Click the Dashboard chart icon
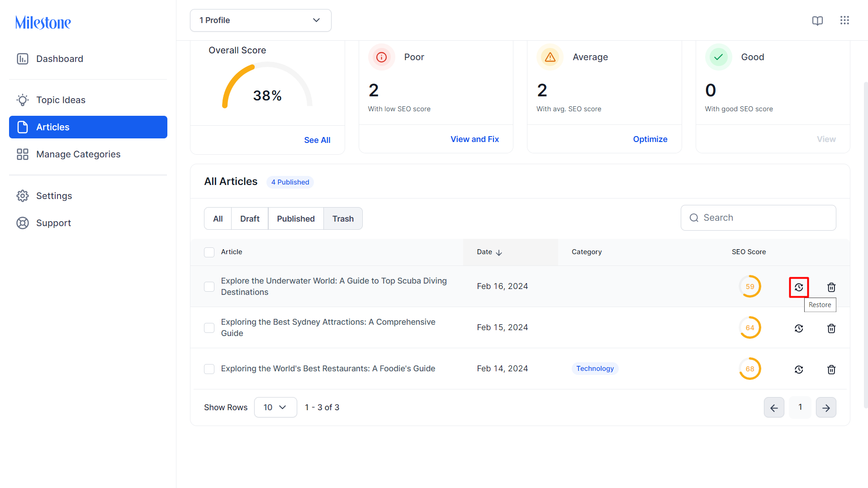Image resolution: width=868 pixels, height=488 pixels. click(x=23, y=59)
